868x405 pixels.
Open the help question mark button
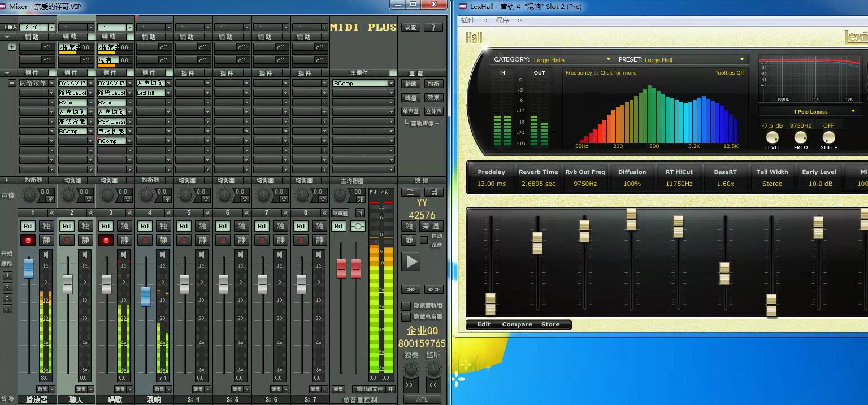tap(433, 27)
